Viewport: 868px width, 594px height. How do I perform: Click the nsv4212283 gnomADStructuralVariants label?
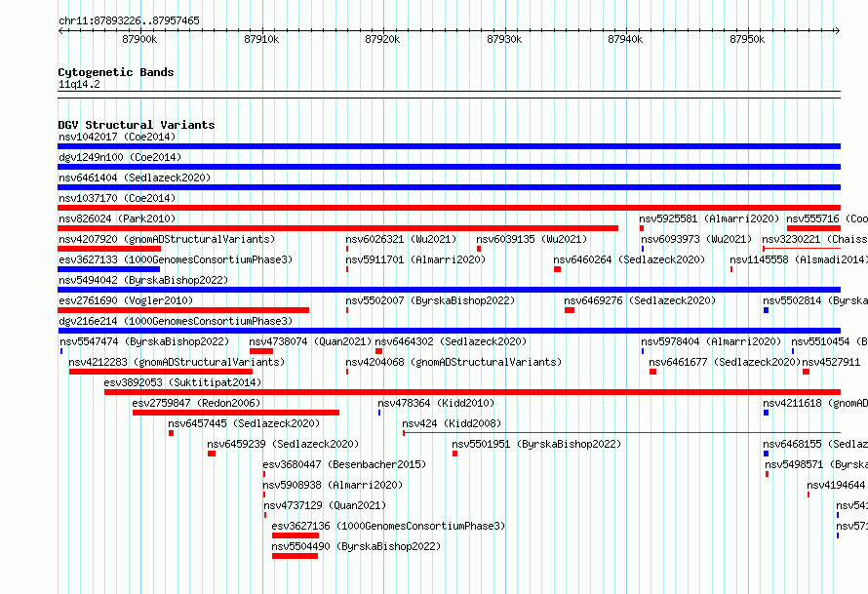(178, 362)
